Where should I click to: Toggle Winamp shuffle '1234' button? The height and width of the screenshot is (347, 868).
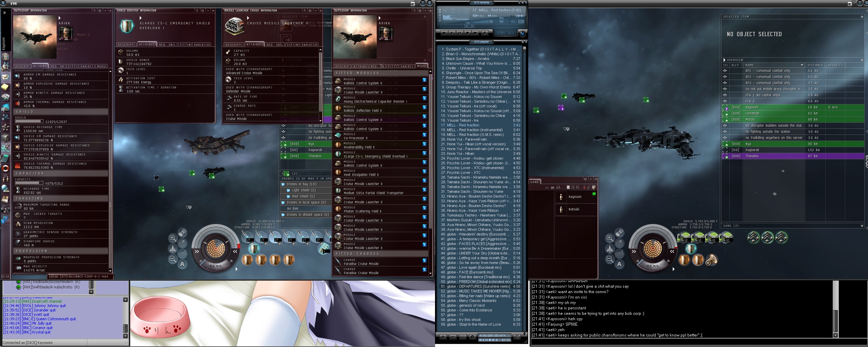(500, 33)
